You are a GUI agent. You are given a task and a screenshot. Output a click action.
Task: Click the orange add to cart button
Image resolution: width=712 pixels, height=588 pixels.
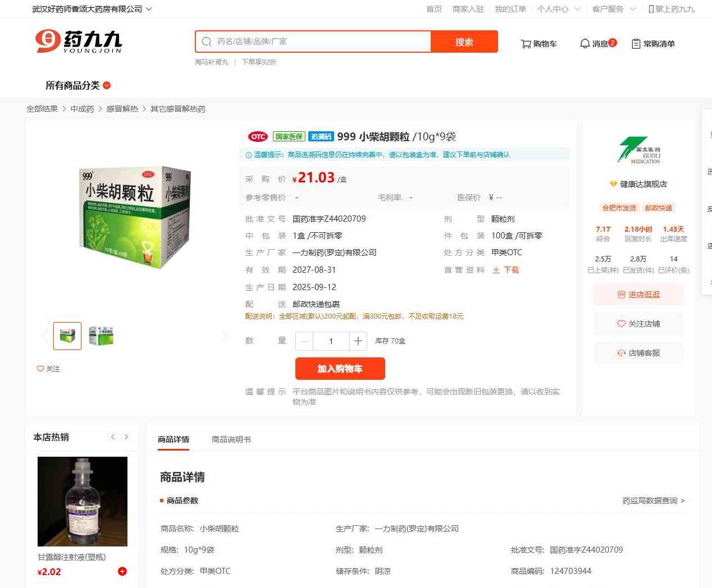tap(340, 369)
